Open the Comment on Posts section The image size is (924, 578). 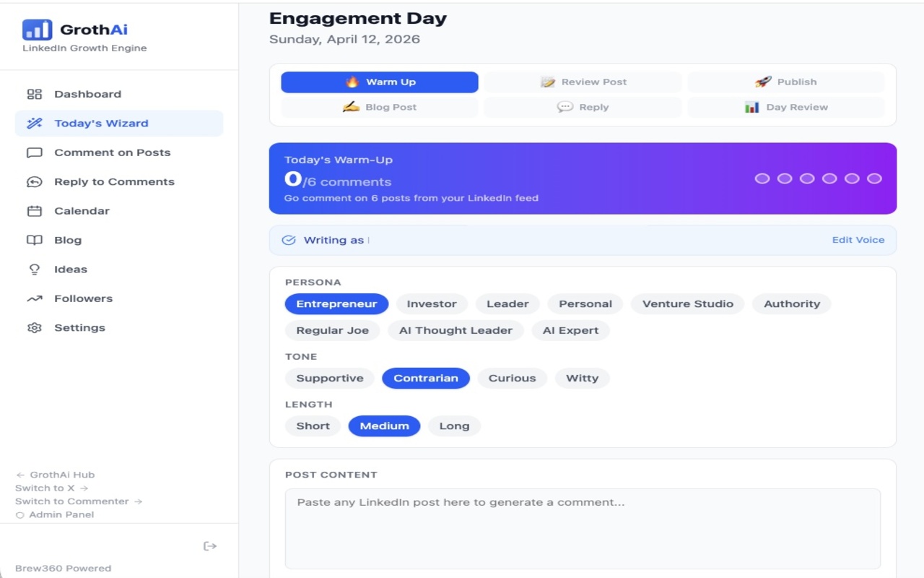point(112,152)
